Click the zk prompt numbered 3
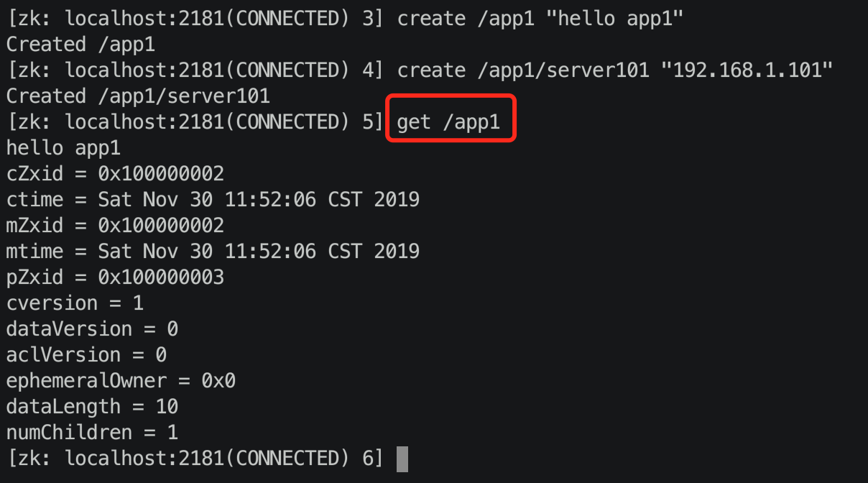The image size is (868, 483). coord(195,19)
